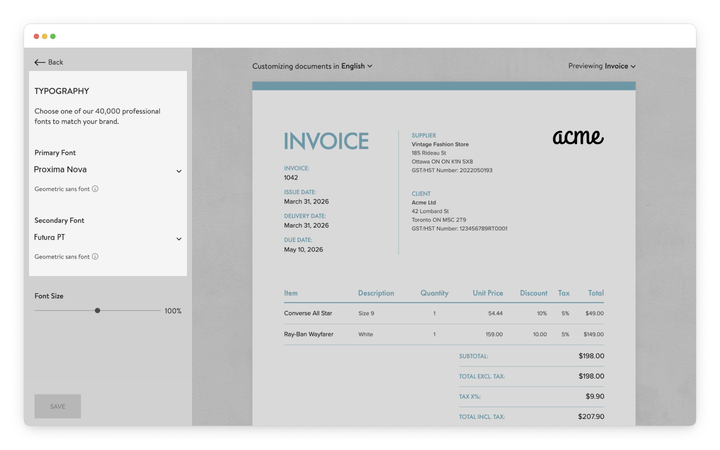The image size is (720, 450).
Task: Click the red close window button
Action: 37,36
